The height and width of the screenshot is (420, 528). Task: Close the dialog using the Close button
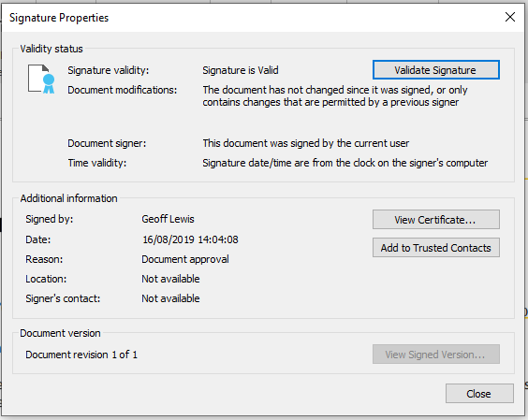point(479,393)
